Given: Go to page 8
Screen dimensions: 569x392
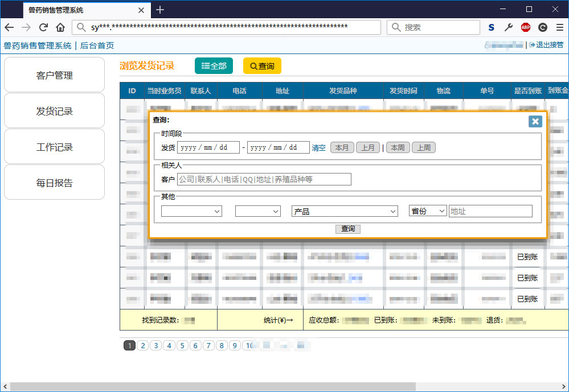Looking at the screenshot, I should [x=222, y=345].
